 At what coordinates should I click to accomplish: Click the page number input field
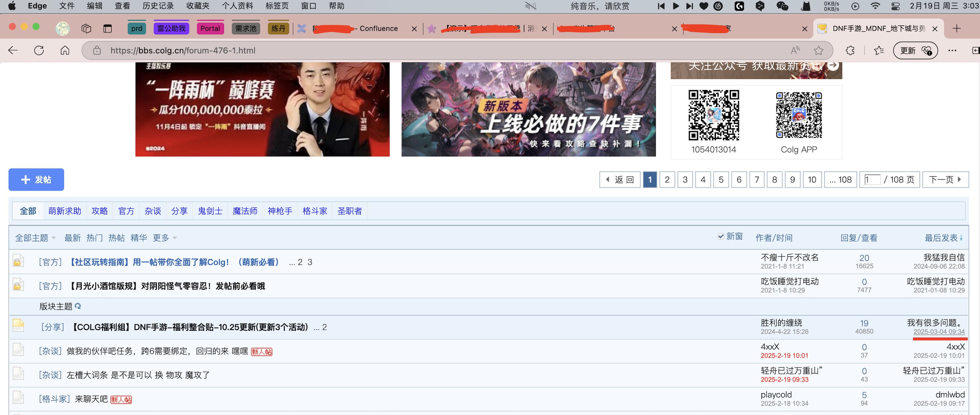(x=872, y=179)
